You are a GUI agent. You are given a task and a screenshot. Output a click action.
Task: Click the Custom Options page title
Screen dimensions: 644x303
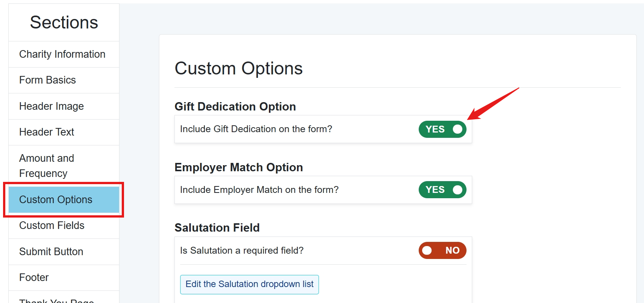point(238,69)
